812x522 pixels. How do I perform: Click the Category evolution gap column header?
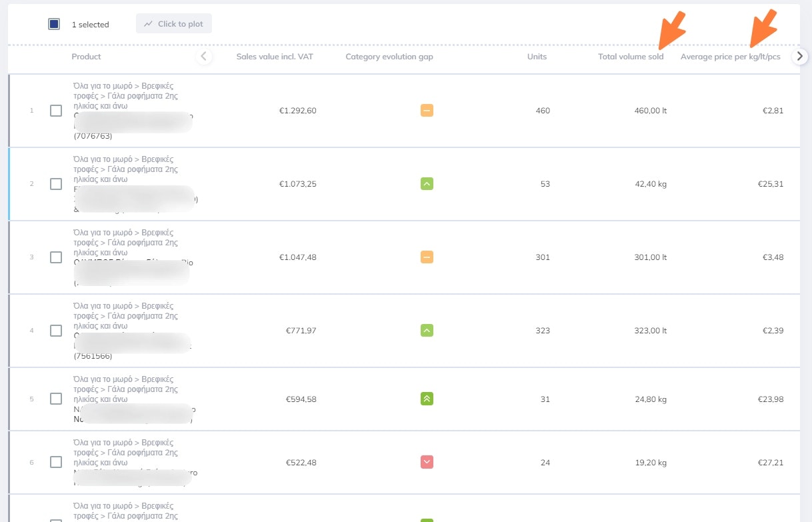[389, 57]
